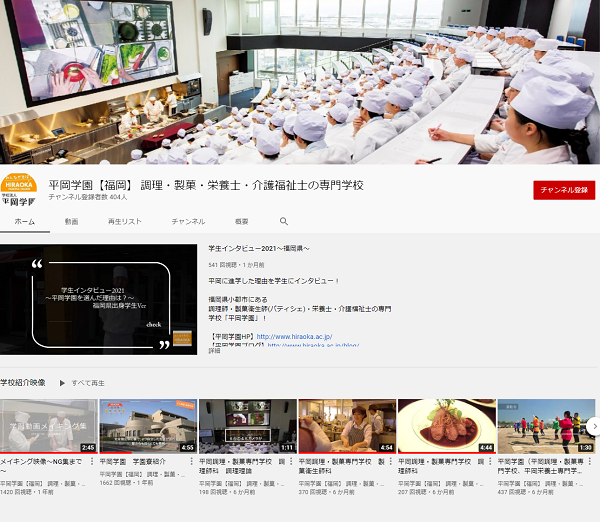Click 437 回視聴・6 か月前 text

pos(525,492)
